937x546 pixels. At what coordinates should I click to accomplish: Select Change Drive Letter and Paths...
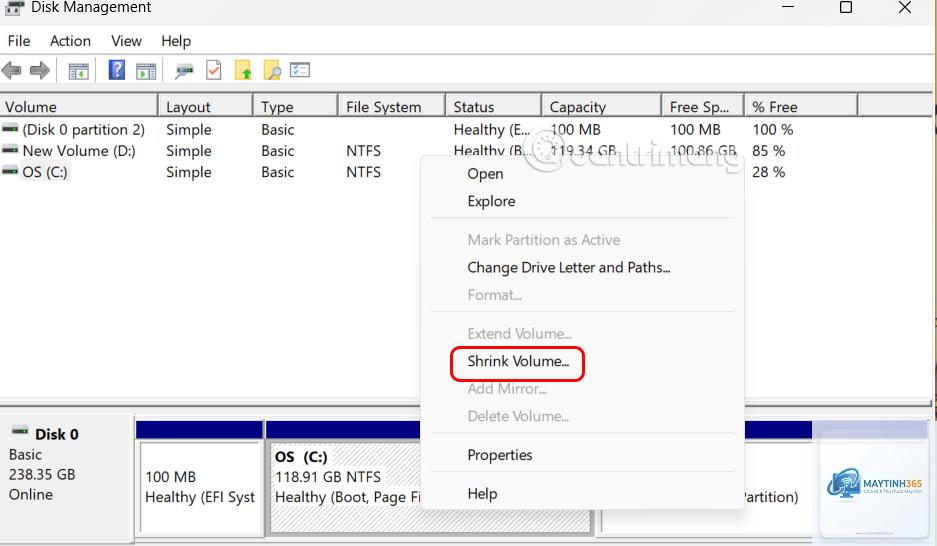568,268
